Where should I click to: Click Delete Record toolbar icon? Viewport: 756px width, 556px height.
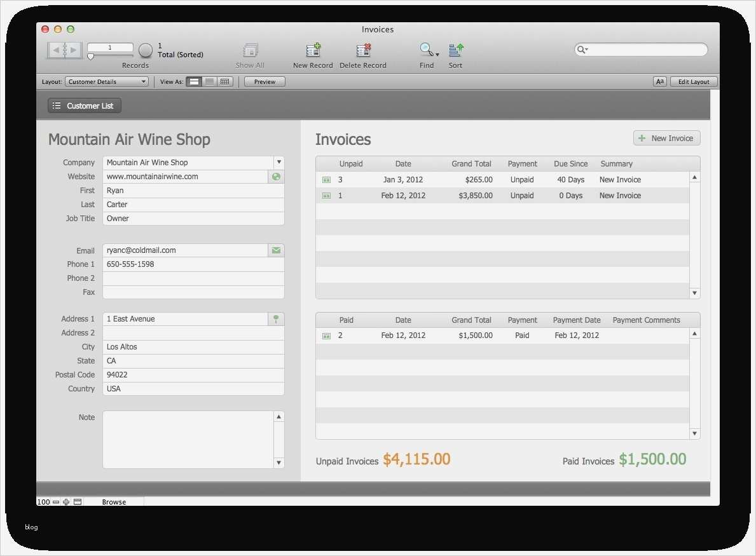[x=363, y=50]
